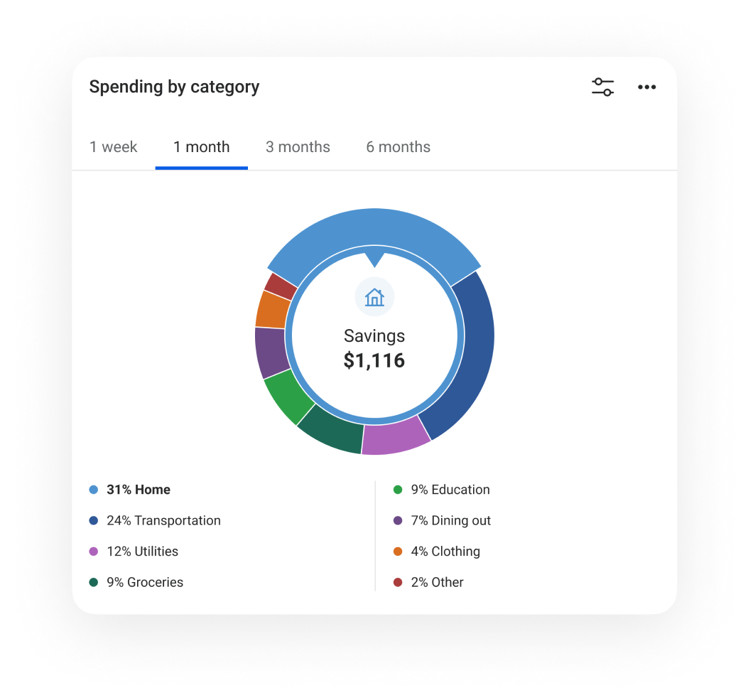Click the Savings $1,116 amount

point(374,360)
